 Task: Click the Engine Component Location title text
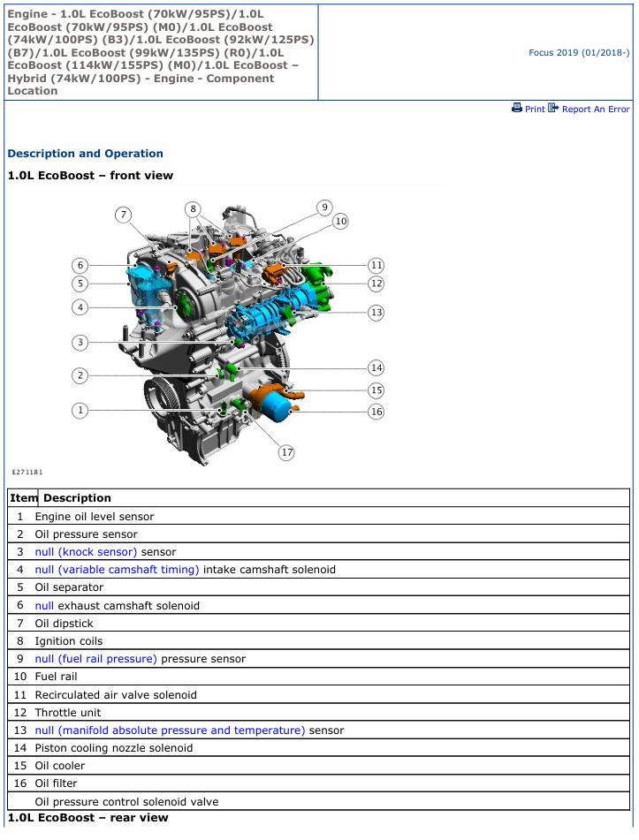pyautogui.click(x=160, y=52)
